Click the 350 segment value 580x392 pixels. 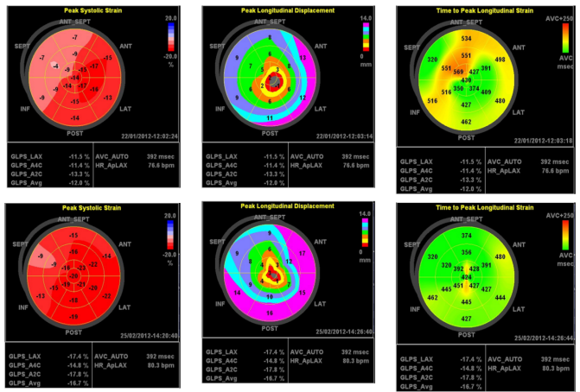[458, 88]
